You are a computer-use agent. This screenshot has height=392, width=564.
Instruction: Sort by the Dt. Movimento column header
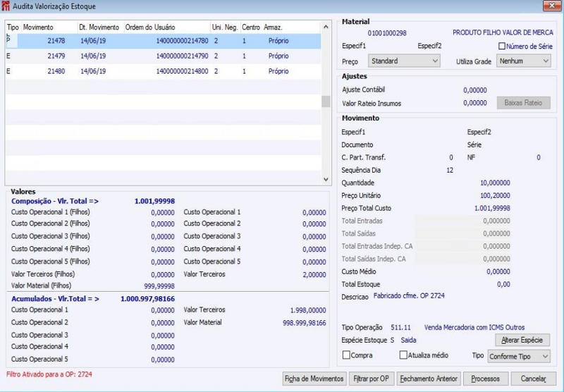[x=100, y=27]
